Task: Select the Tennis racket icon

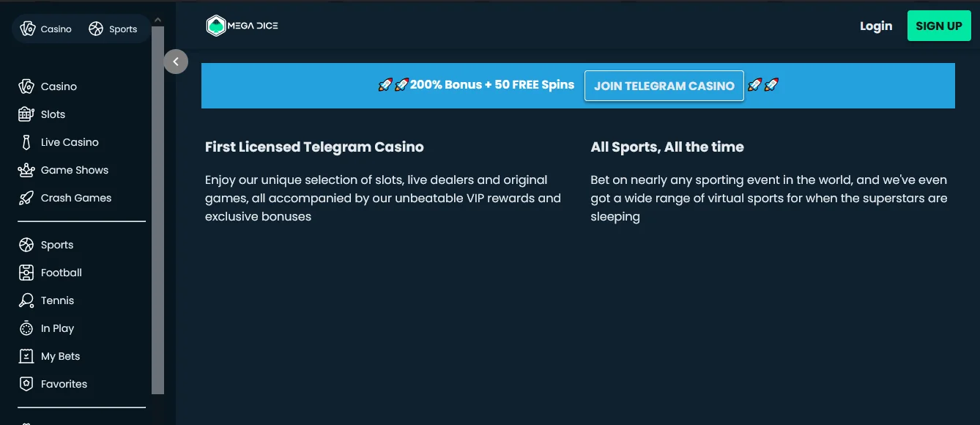Action: pos(26,300)
